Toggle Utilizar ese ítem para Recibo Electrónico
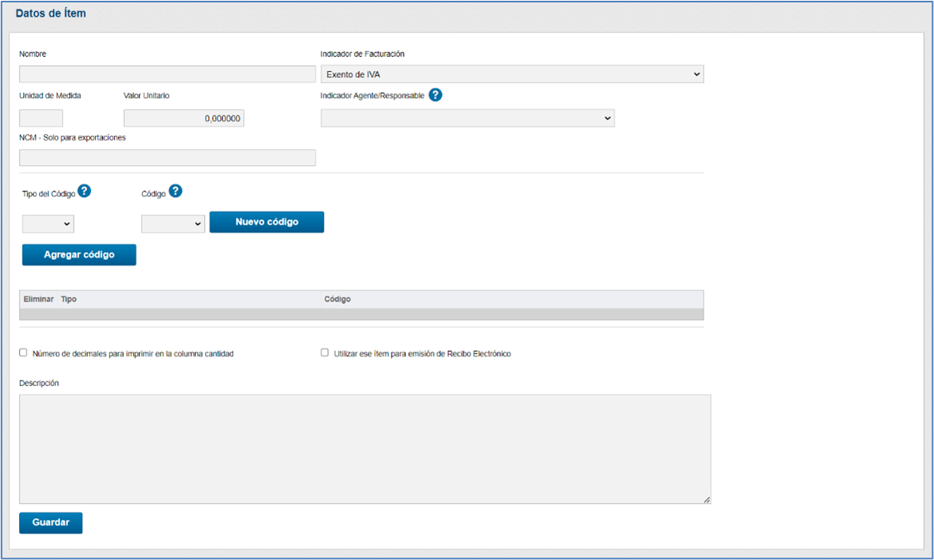Viewport: 934px width, 560px height. point(325,353)
